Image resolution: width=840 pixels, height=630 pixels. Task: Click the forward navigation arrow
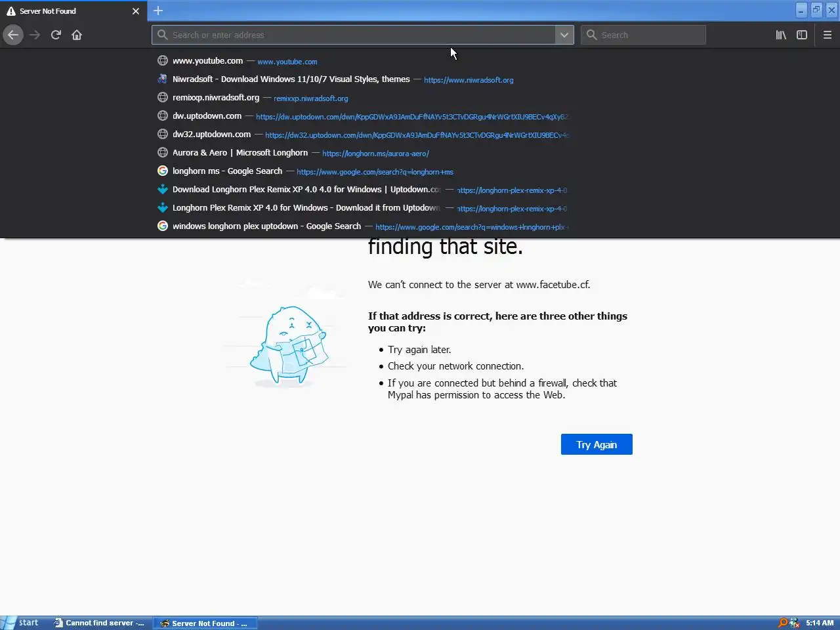(x=35, y=35)
